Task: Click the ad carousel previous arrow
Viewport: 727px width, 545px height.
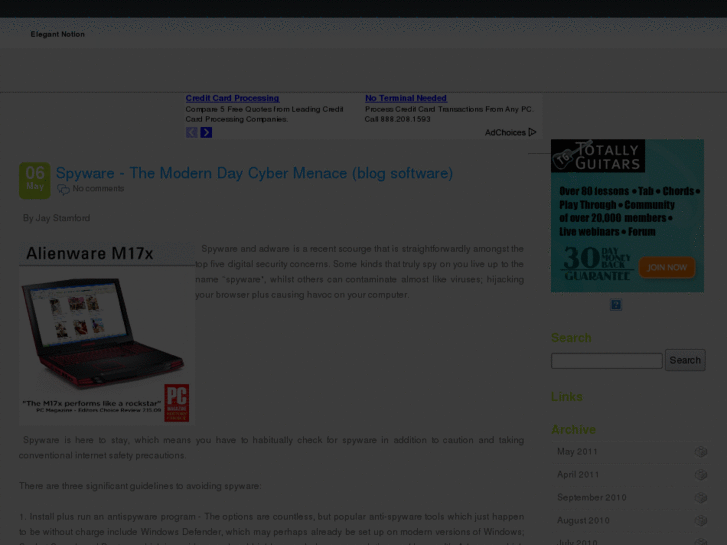Action: 191,133
